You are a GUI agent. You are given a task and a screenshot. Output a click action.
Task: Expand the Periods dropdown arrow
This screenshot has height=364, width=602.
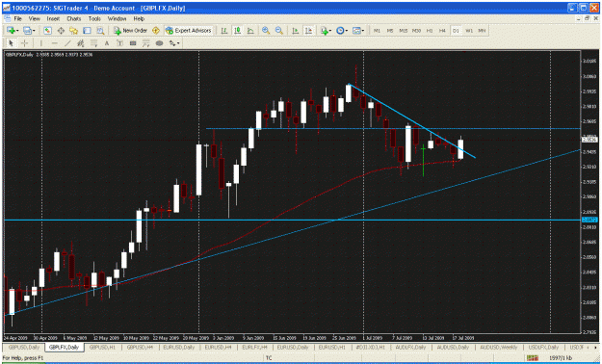pos(347,31)
